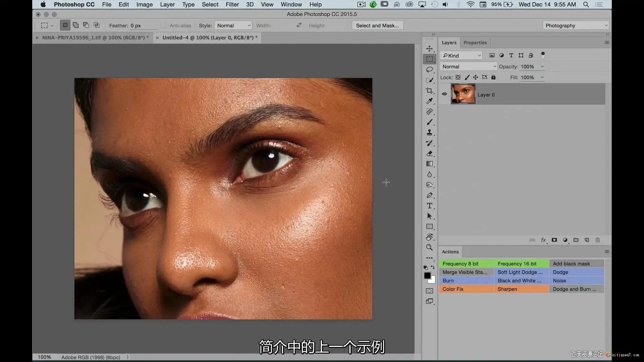This screenshot has height=362, width=644.
Task: Click the Select and Mask button
Action: pos(378,25)
